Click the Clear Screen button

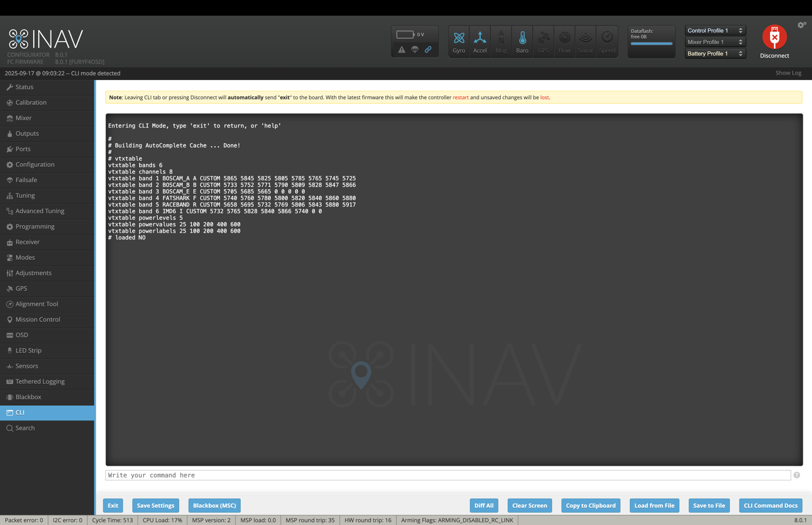[x=530, y=505]
